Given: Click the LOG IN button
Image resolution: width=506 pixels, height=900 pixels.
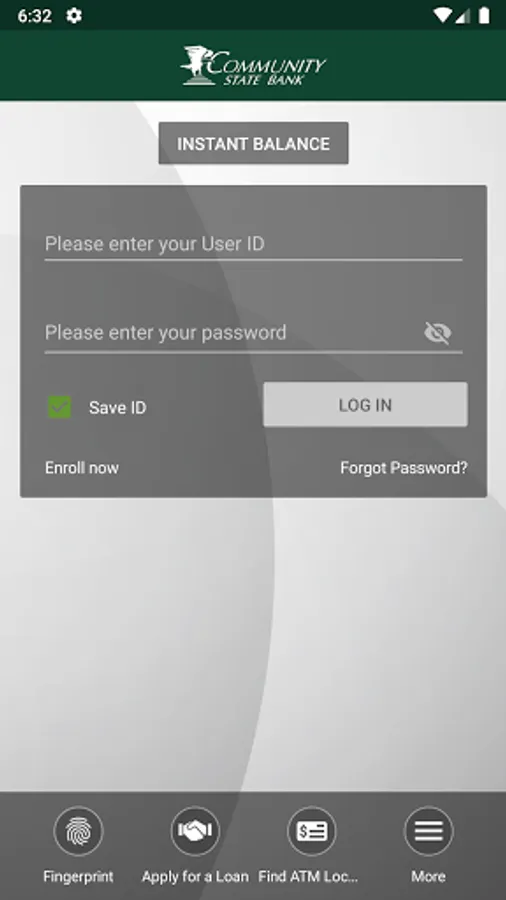Looking at the screenshot, I should (365, 405).
